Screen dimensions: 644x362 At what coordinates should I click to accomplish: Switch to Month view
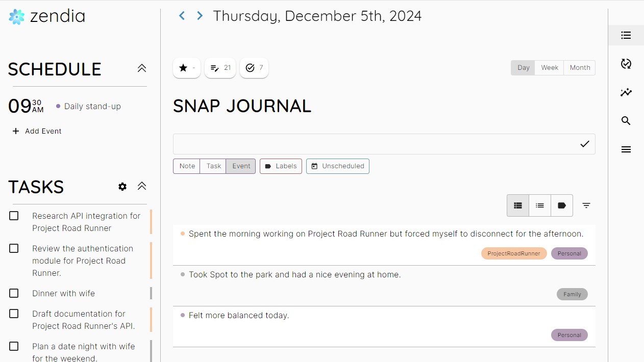(580, 68)
